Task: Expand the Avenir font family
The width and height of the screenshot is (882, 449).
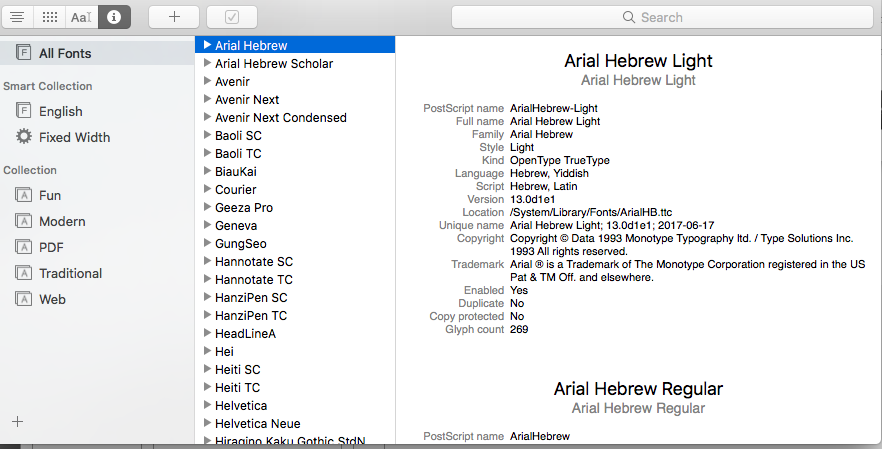Action: [x=208, y=80]
